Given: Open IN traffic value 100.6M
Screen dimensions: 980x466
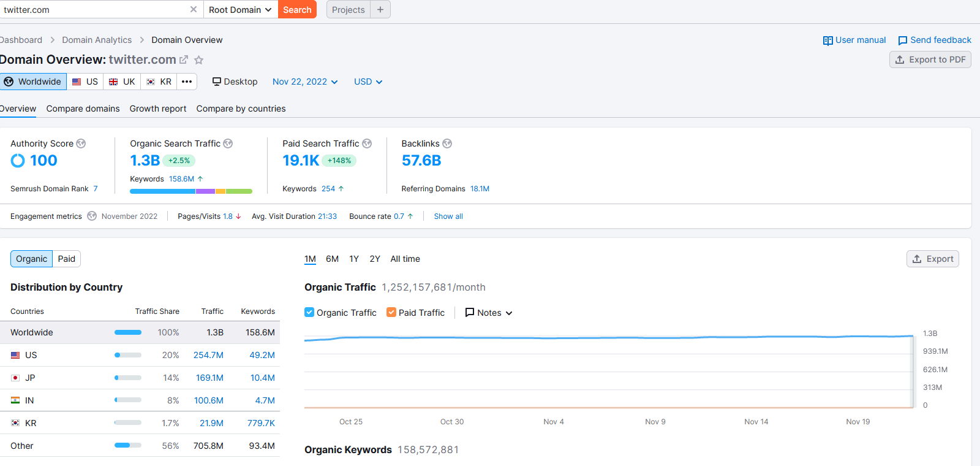Looking at the screenshot, I should (209, 400).
